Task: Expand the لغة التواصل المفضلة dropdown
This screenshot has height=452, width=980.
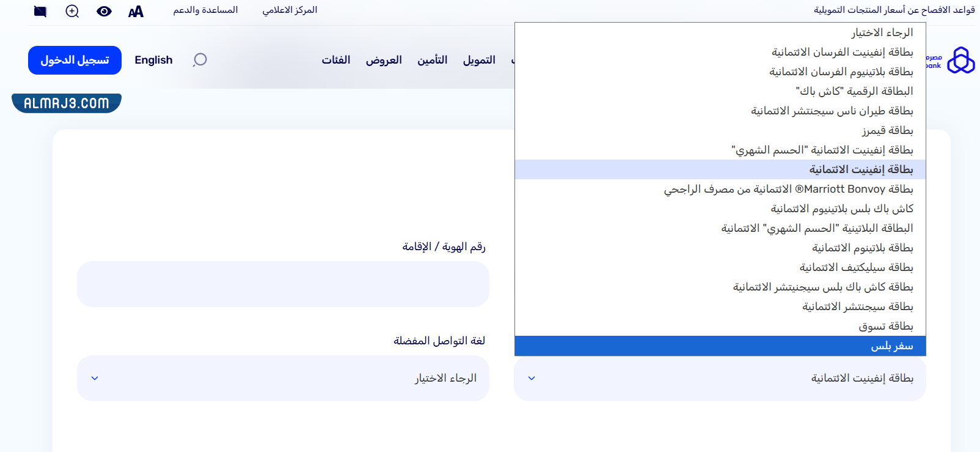Action: pyautogui.click(x=282, y=378)
